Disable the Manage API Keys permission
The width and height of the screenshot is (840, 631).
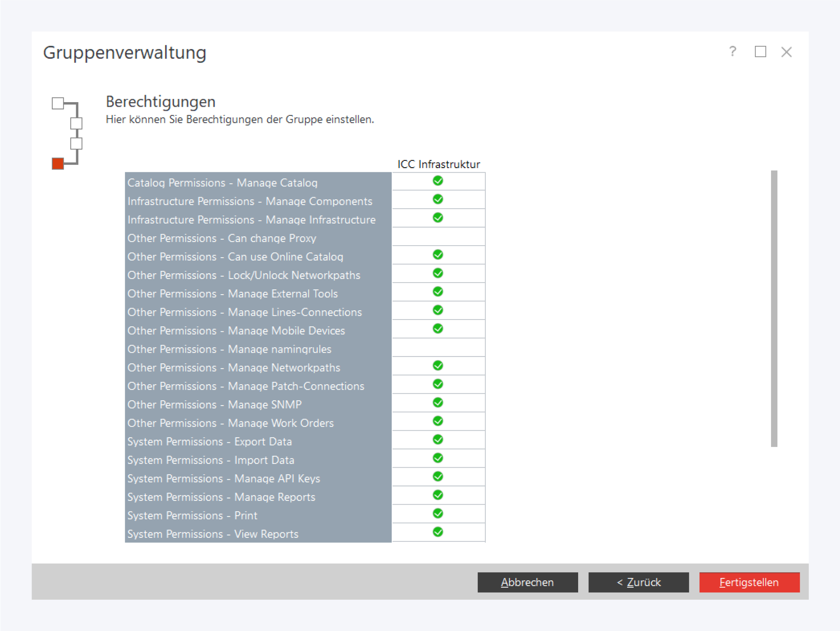pos(438,477)
